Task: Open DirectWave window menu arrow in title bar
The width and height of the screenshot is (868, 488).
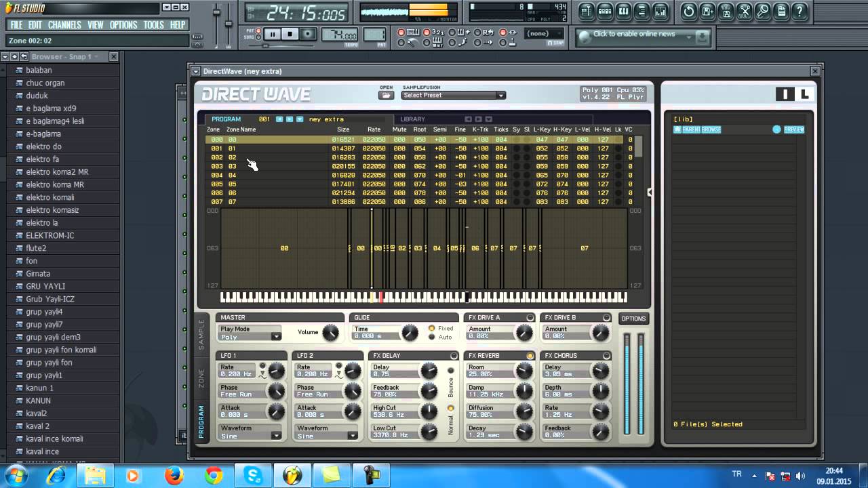Action: tap(196, 71)
